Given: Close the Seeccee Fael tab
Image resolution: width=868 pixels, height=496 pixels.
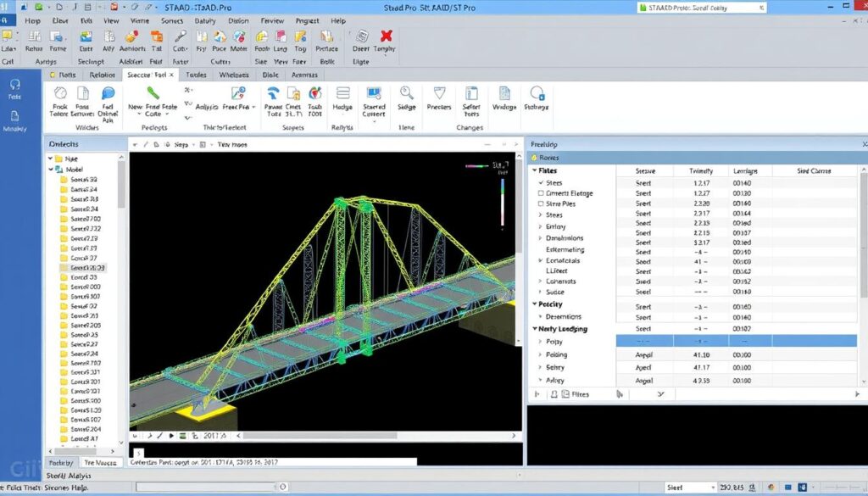Looking at the screenshot, I should pyautogui.click(x=171, y=75).
